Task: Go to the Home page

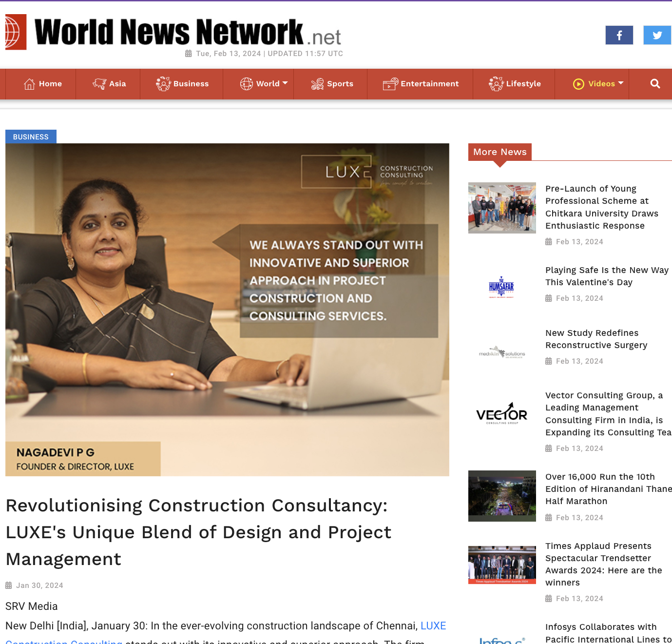Action: coord(43,84)
